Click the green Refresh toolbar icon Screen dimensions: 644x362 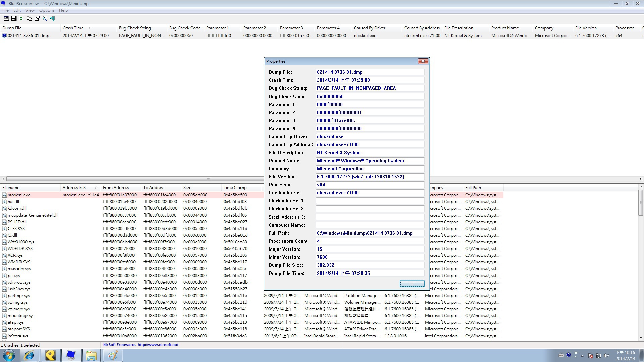(21, 18)
